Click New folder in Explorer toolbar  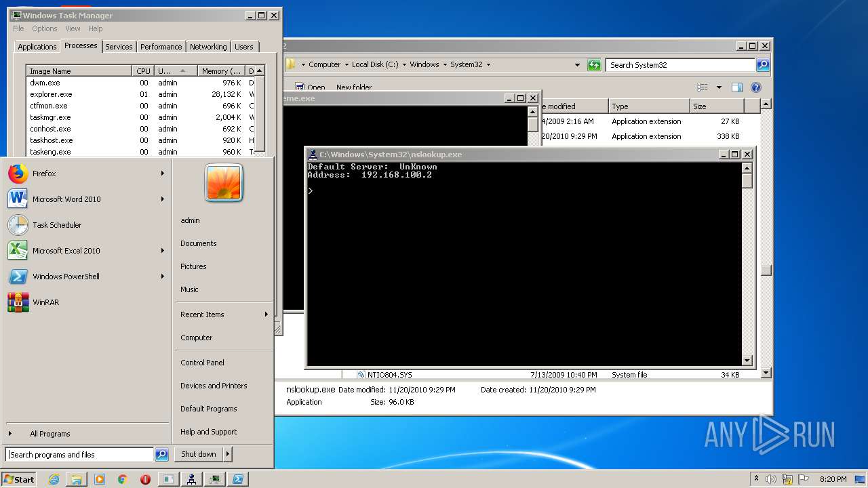pyautogui.click(x=354, y=87)
